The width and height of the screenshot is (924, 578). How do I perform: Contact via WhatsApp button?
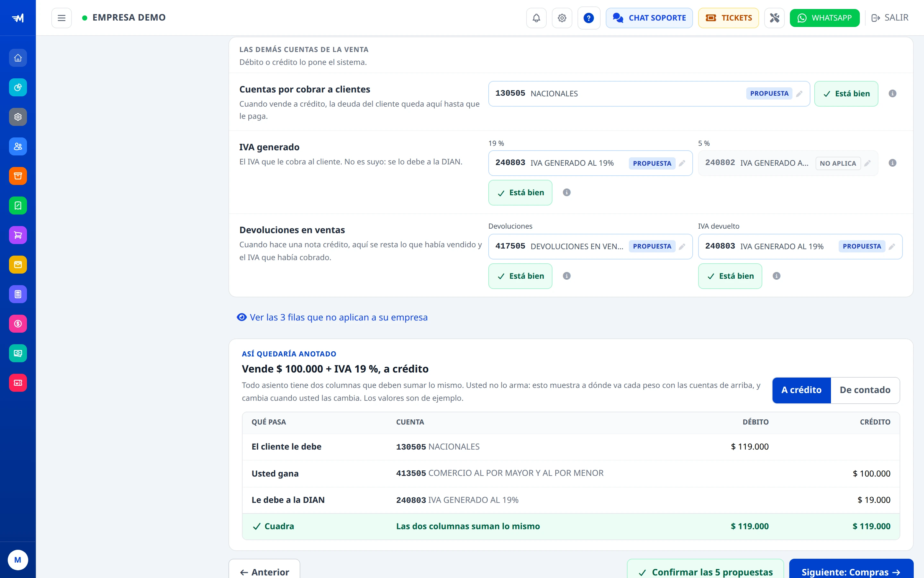click(x=824, y=18)
